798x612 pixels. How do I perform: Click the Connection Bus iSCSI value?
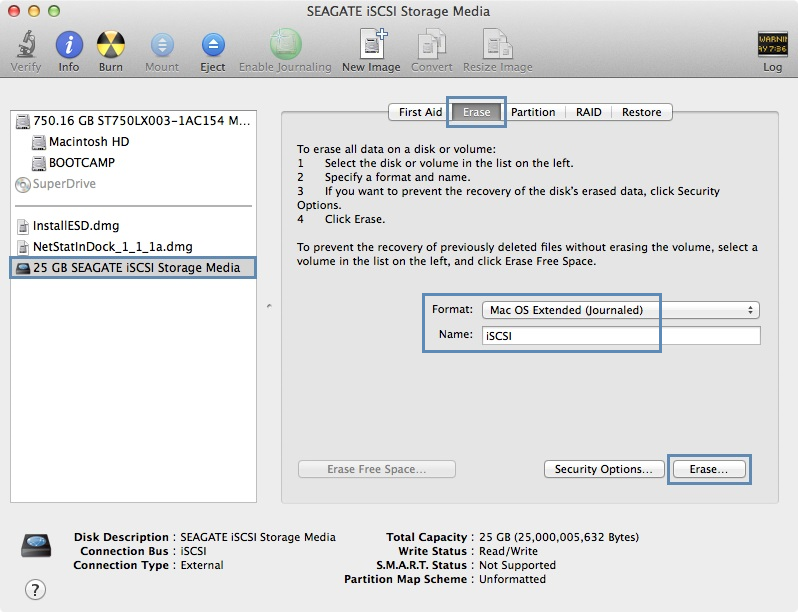(x=193, y=551)
